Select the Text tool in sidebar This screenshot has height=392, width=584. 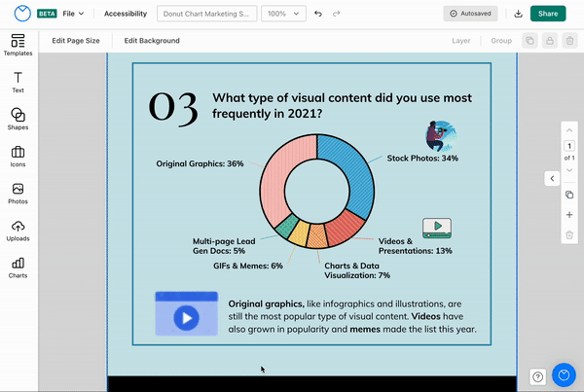[x=18, y=82]
